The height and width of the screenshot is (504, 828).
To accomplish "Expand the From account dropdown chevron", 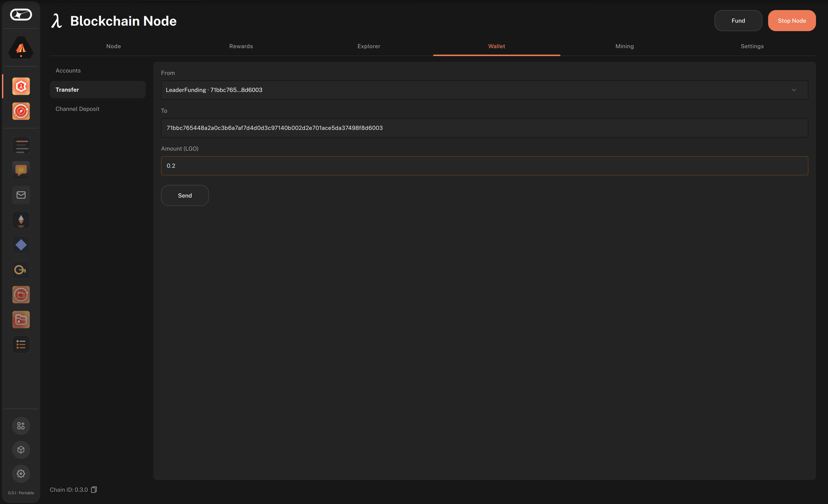I will click(794, 90).
